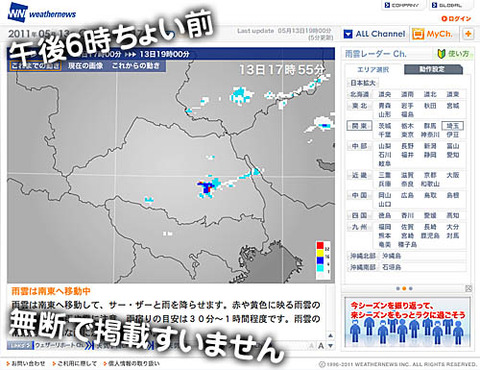Select the これからの動き tab
The height and width of the screenshot is (370, 480).
(136, 66)
